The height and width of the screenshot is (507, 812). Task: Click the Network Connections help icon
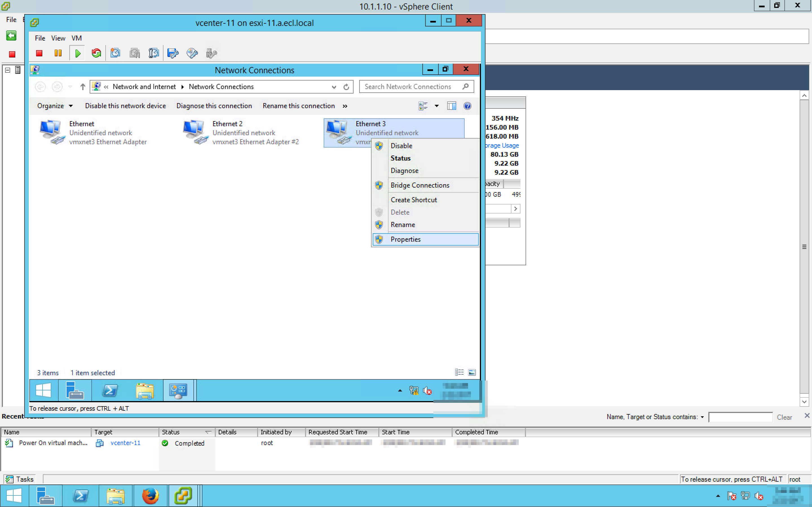(467, 106)
